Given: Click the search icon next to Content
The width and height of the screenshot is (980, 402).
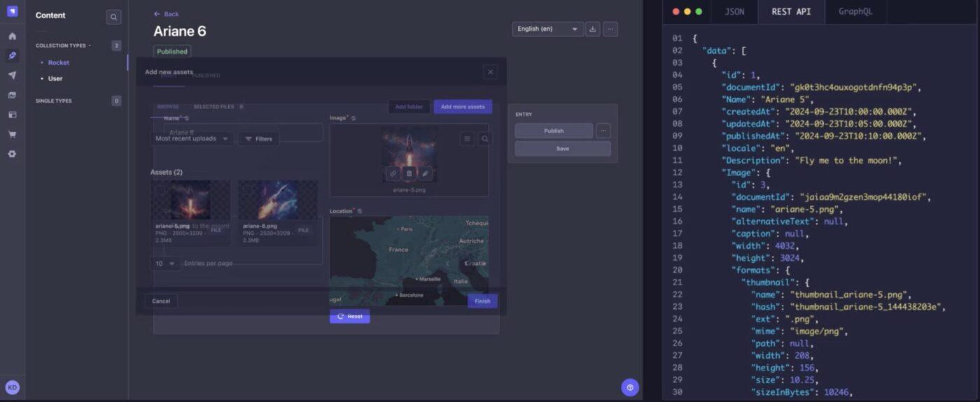Looking at the screenshot, I should coord(113,17).
